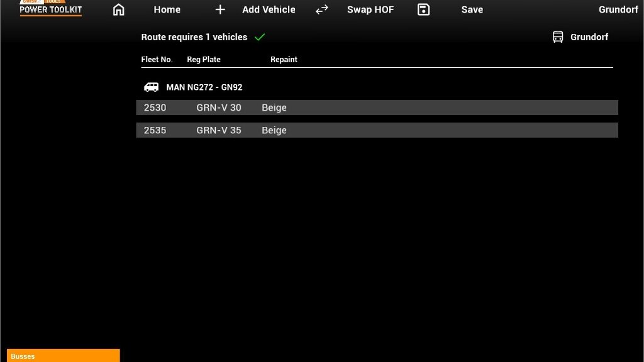Screen dimensions: 644x362
Task: Select Swap HOF option
Action: (370, 9)
